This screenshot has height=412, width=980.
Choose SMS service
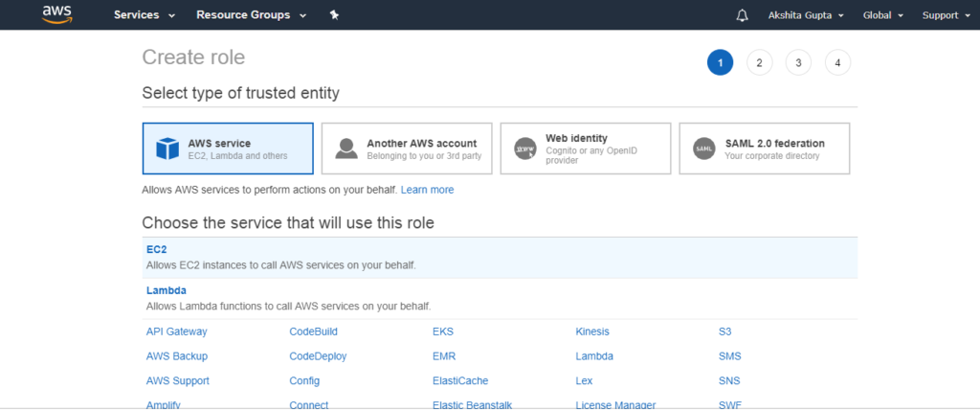point(729,356)
